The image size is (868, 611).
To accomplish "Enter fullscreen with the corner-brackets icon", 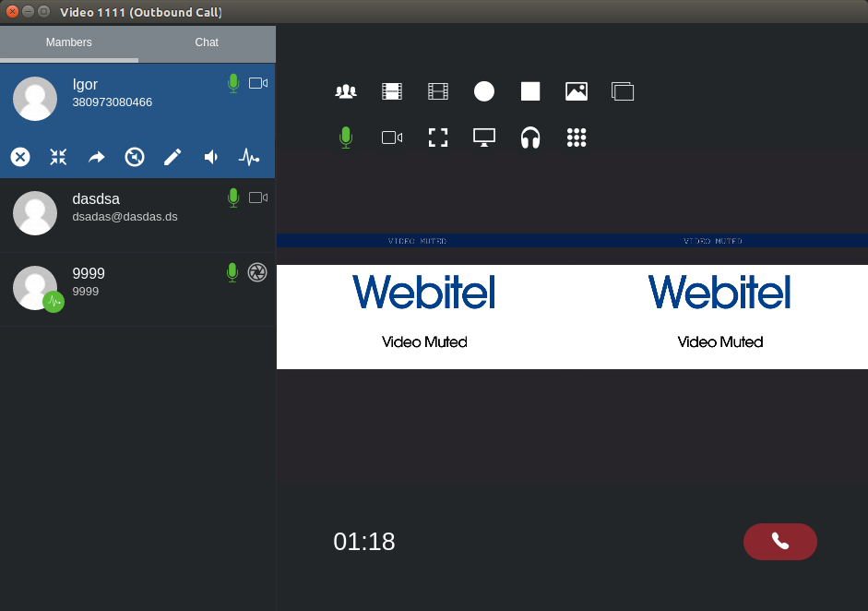I will coord(438,138).
